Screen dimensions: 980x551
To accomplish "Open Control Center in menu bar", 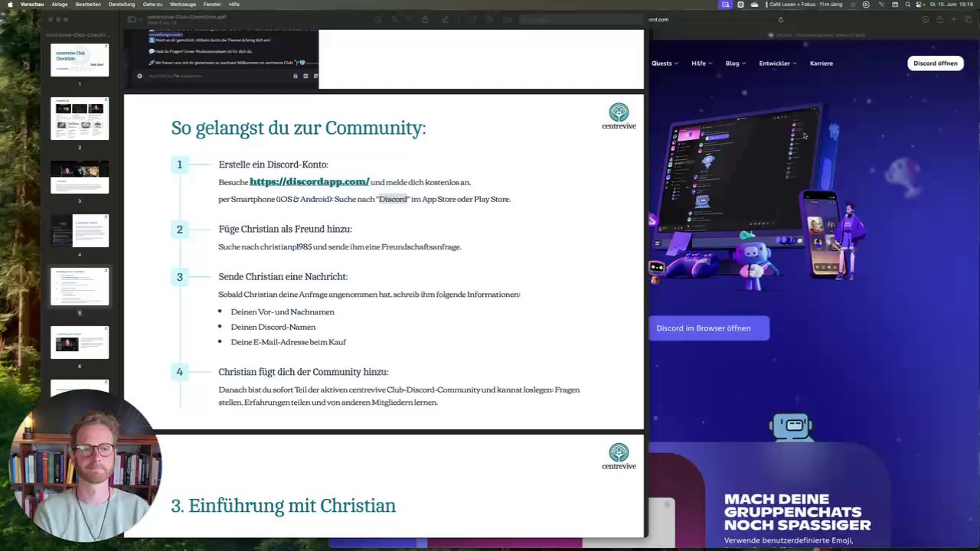I will click(x=918, y=5).
